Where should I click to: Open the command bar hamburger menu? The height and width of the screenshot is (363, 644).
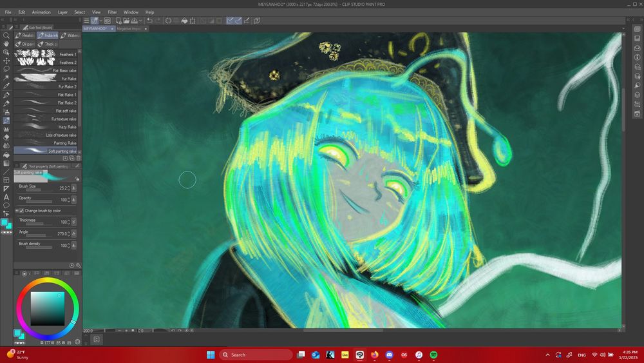click(x=86, y=21)
